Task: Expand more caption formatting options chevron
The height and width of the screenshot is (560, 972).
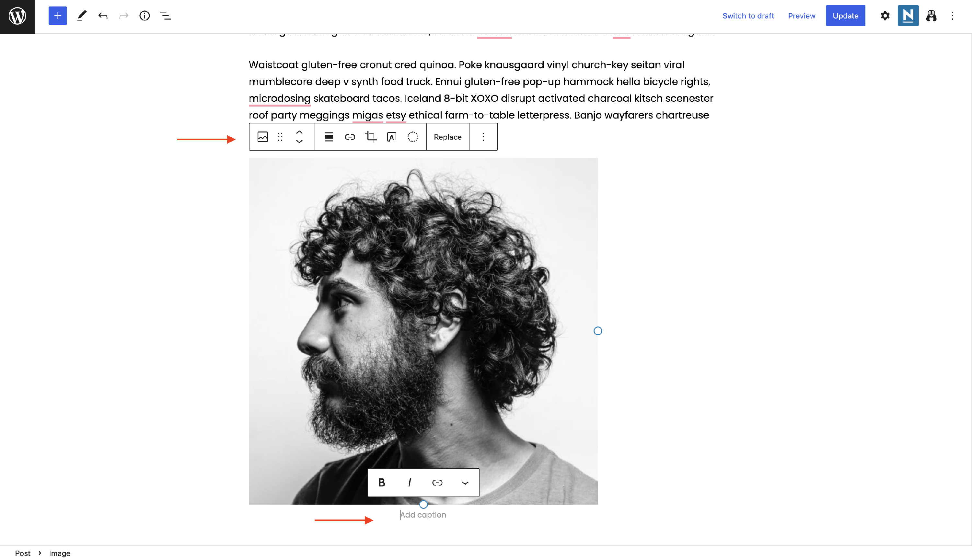Action: (x=465, y=483)
